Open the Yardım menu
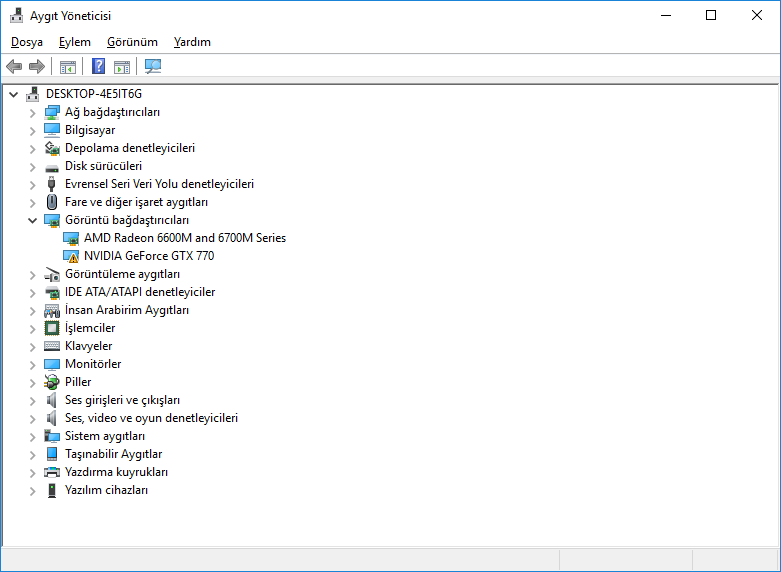Image resolution: width=781 pixels, height=572 pixels. coord(192,42)
